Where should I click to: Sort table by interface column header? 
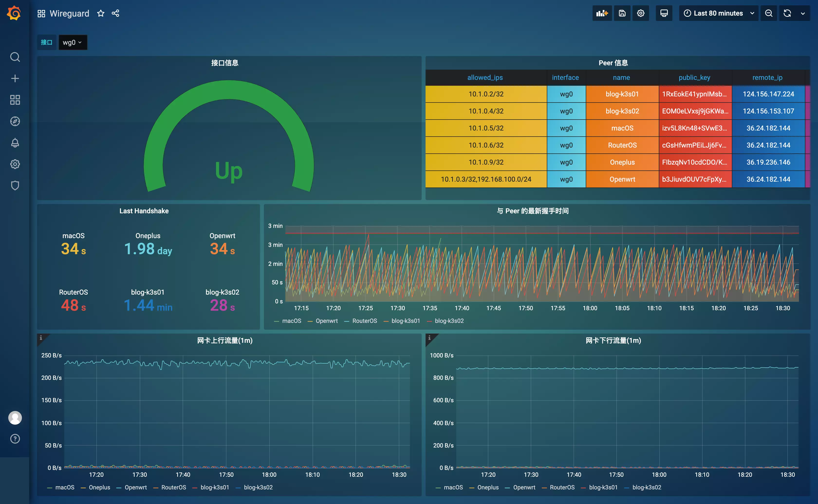[x=566, y=77]
